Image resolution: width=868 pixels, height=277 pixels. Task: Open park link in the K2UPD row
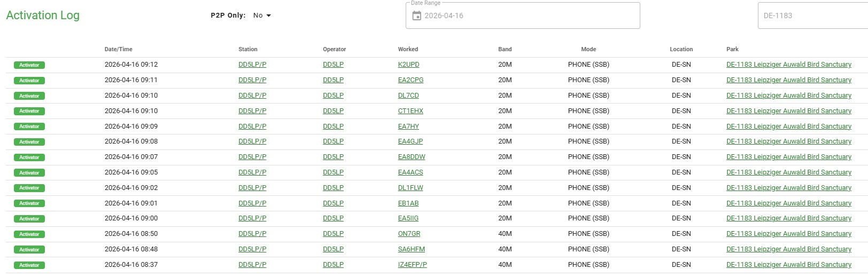pyautogui.click(x=788, y=65)
